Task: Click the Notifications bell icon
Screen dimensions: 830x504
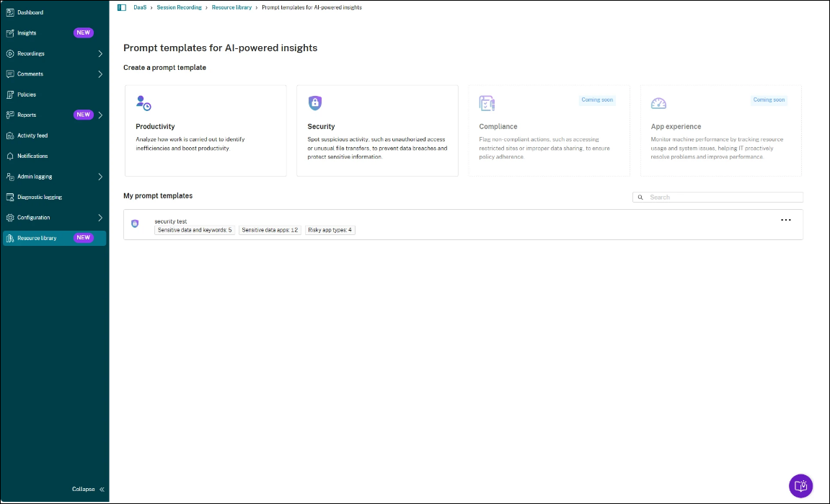Action: tap(9, 156)
